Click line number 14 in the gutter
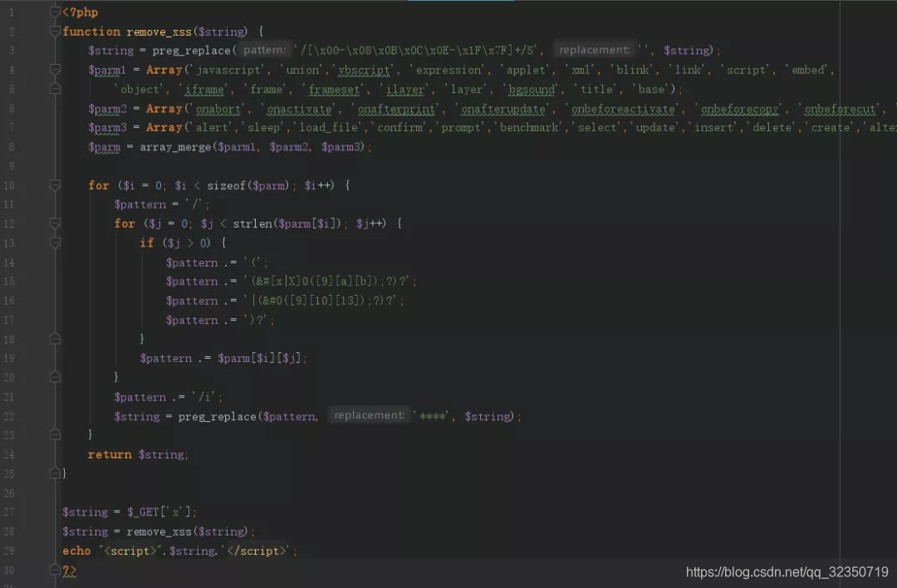 8,262
